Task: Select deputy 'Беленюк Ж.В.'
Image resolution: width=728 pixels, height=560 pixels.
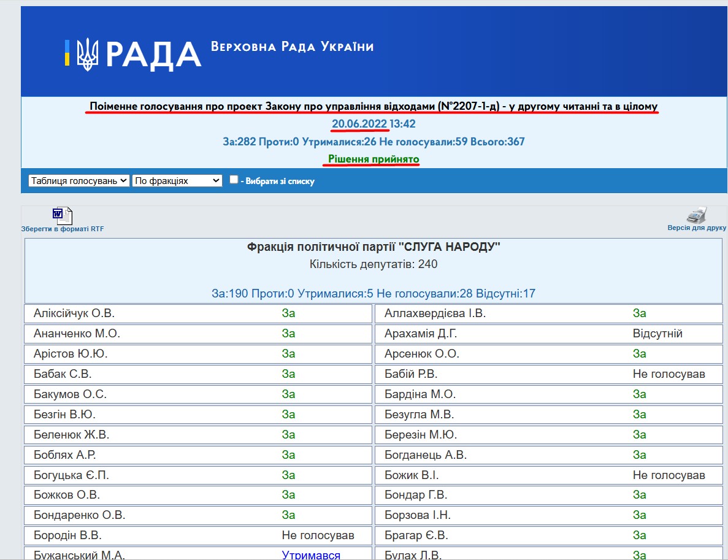Action: pos(72,435)
